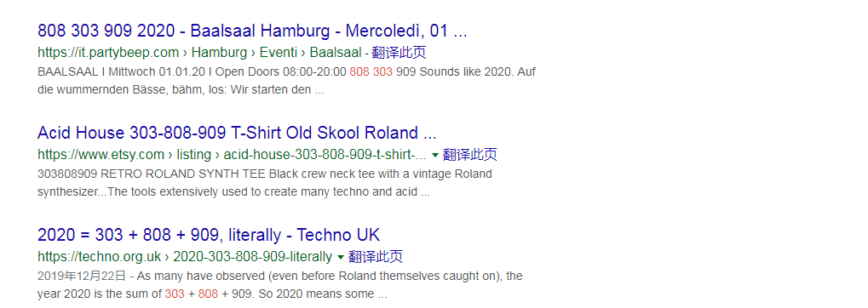This screenshot has width=868, height=308.
Task: Click the techno.org.uk URL text
Action: 99,257
